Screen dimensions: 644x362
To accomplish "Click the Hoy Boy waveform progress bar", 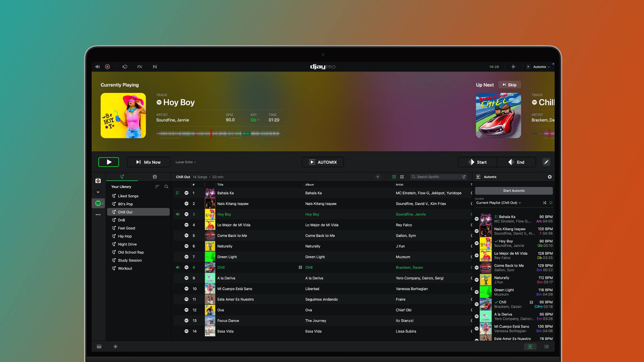I will pyautogui.click(x=219, y=133).
